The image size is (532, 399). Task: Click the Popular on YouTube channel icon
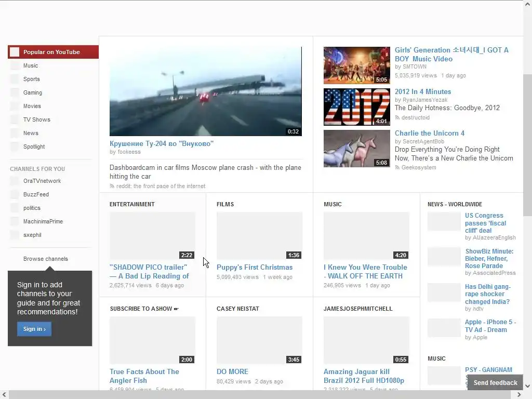pos(15,52)
